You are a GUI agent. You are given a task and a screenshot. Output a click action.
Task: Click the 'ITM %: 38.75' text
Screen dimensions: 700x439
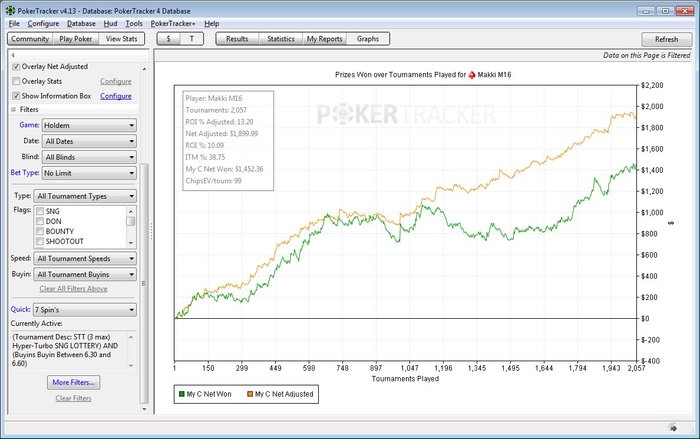click(205, 157)
